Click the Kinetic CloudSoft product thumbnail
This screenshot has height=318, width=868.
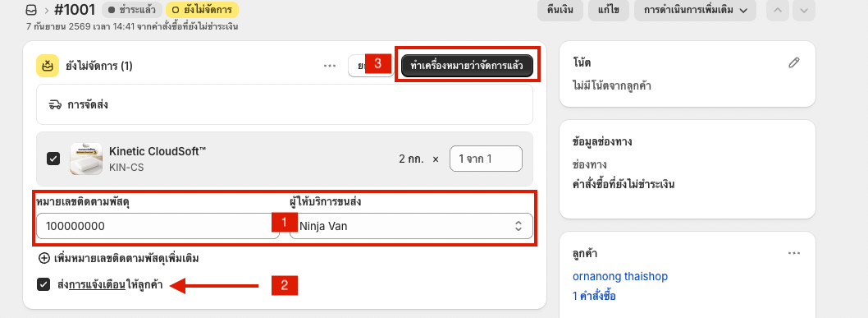click(86, 159)
